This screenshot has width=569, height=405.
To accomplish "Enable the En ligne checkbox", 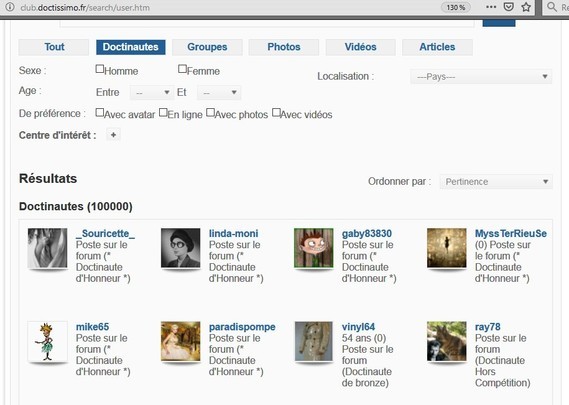I will click(x=163, y=112).
